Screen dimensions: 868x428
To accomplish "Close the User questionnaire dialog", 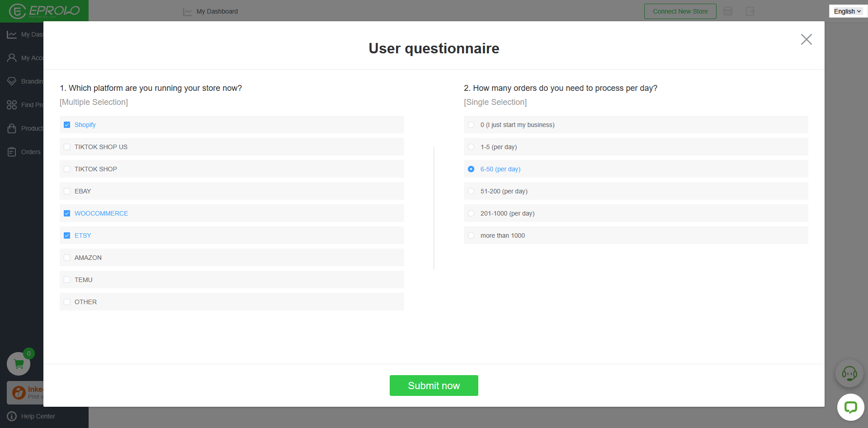I will (x=806, y=39).
